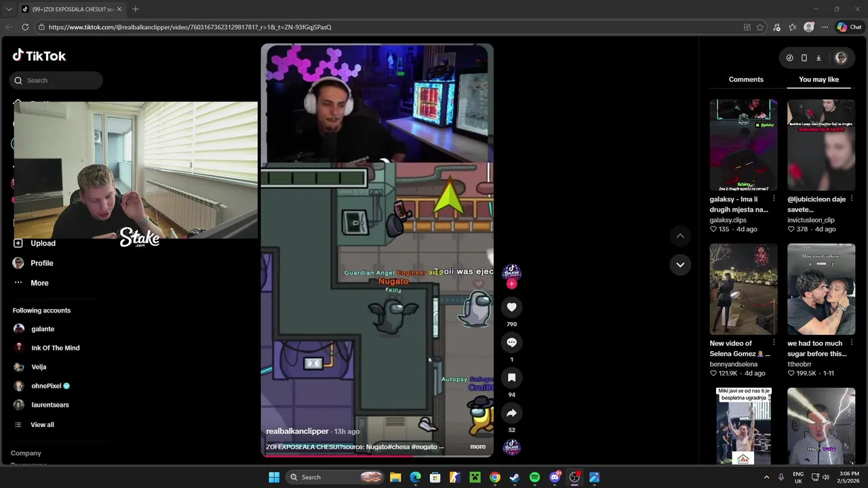
Task: Click Company footer link
Action: 26,453
